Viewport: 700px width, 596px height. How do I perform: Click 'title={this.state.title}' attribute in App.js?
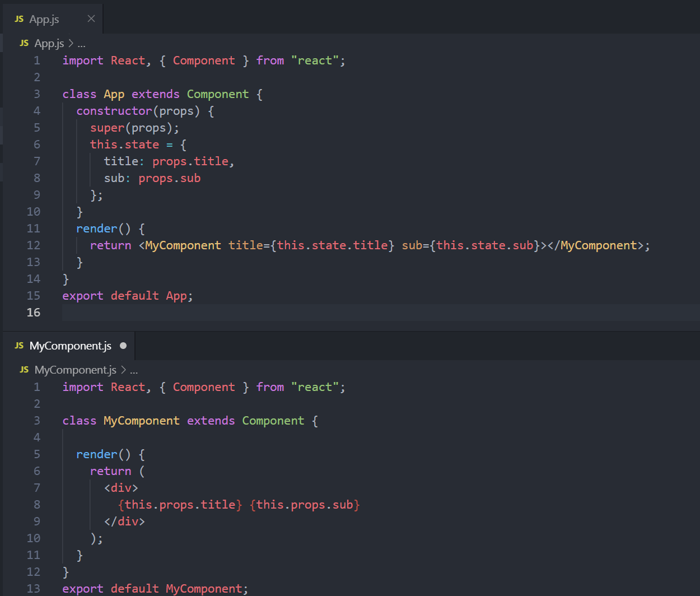(x=311, y=245)
